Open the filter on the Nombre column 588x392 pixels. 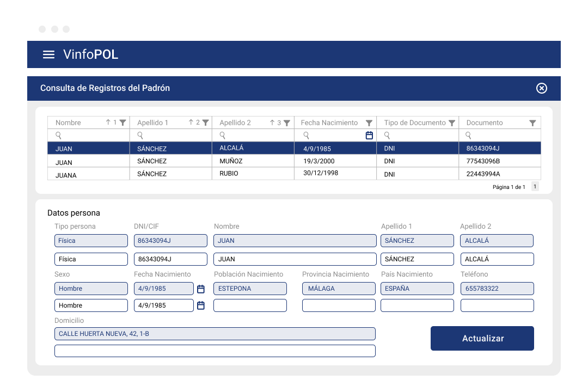(122, 122)
